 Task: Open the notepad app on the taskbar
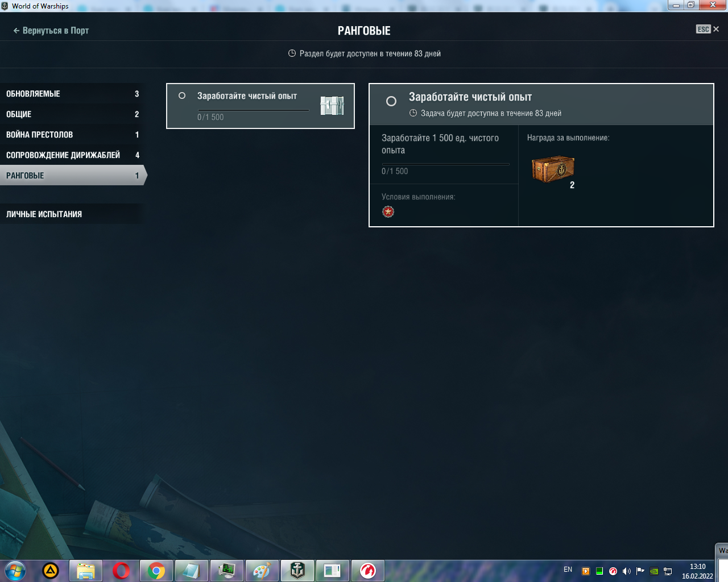coord(192,571)
